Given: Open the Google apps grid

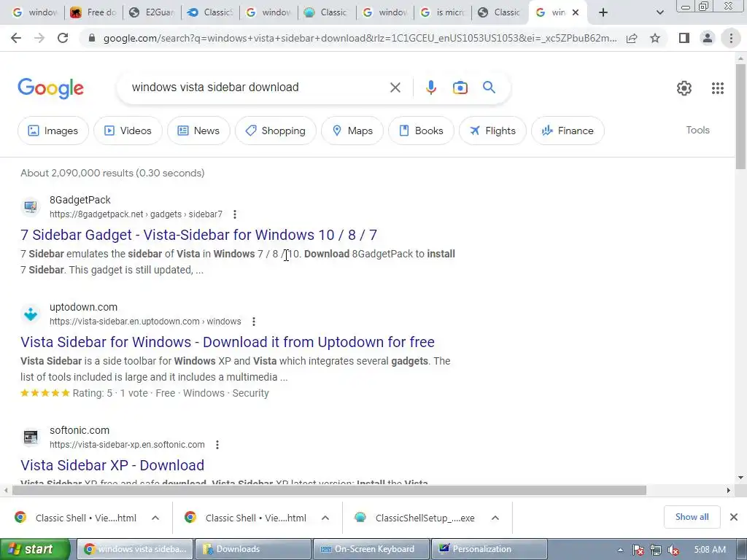Looking at the screenshot, I should tap(718, 88).
